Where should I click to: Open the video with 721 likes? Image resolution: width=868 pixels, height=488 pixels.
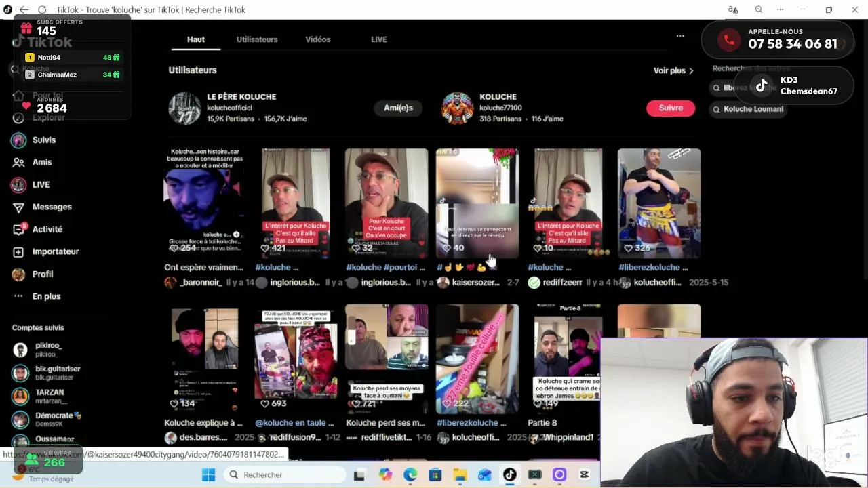tap(386, 359)
